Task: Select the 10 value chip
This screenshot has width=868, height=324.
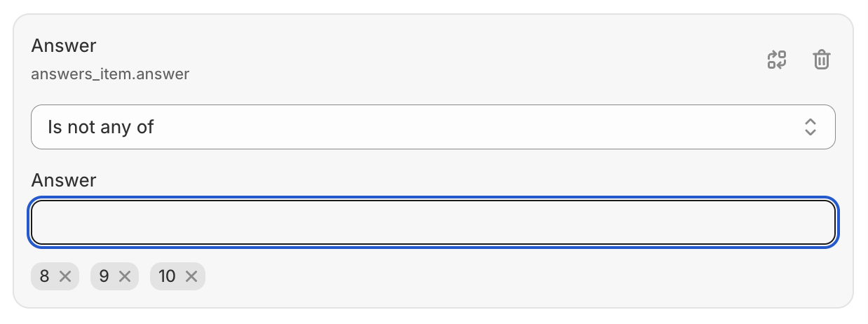Action: (177, 276)
